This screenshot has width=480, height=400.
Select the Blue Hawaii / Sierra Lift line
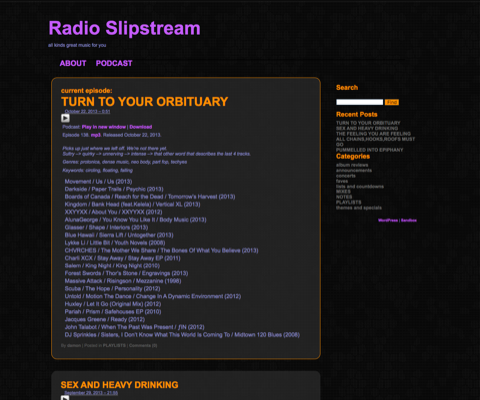pyautogui.click(x=119, y=235)
